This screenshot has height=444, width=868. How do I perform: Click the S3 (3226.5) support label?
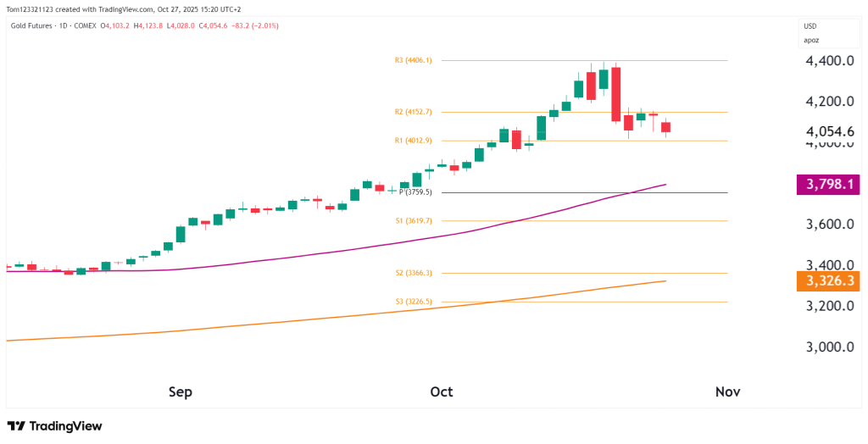(414, 302)
